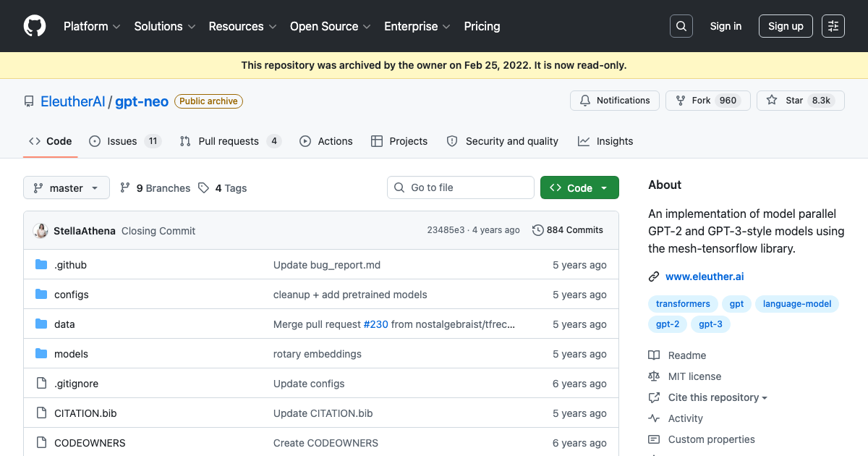Expand the Resources menu
This screenshot has height=456, width=868.
[x=242, y=26]
